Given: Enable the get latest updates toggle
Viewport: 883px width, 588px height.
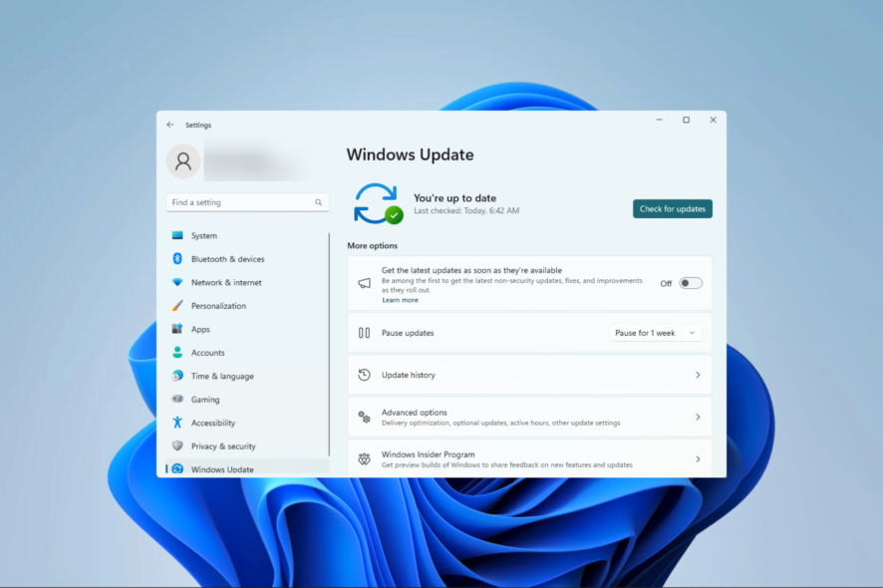Looking at the screenshot, I should pyautogui.click(x=691, y=283).
